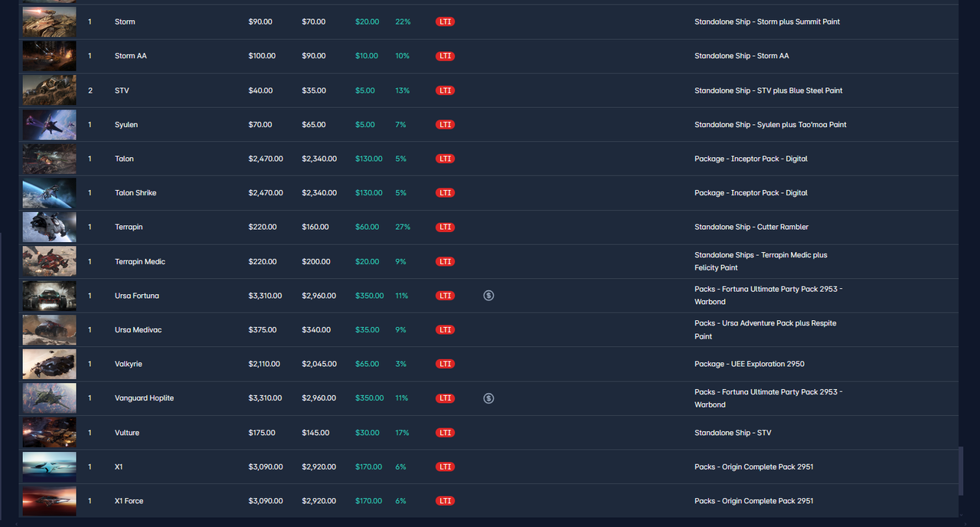Click the LTI badge in the Terrapin Medic row
This screenshot has height=527, width=980.
coord(445,261)
